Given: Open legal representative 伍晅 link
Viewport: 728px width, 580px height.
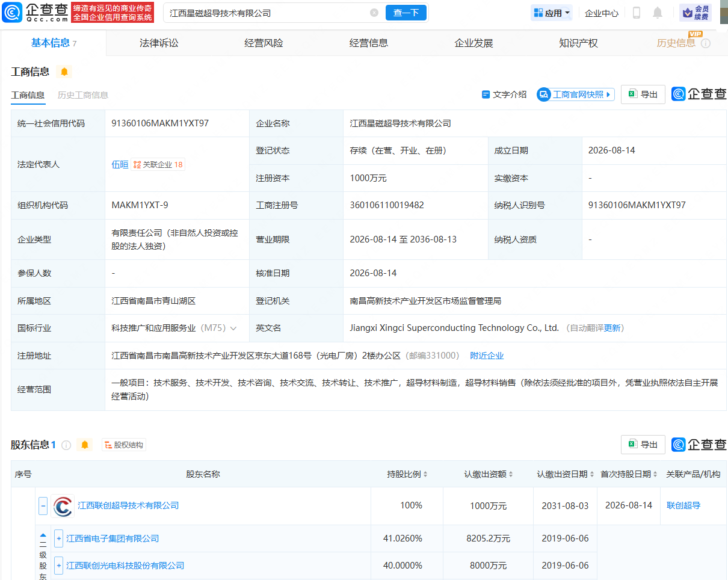Looking at the screenshot, I should tap(120, 164).
